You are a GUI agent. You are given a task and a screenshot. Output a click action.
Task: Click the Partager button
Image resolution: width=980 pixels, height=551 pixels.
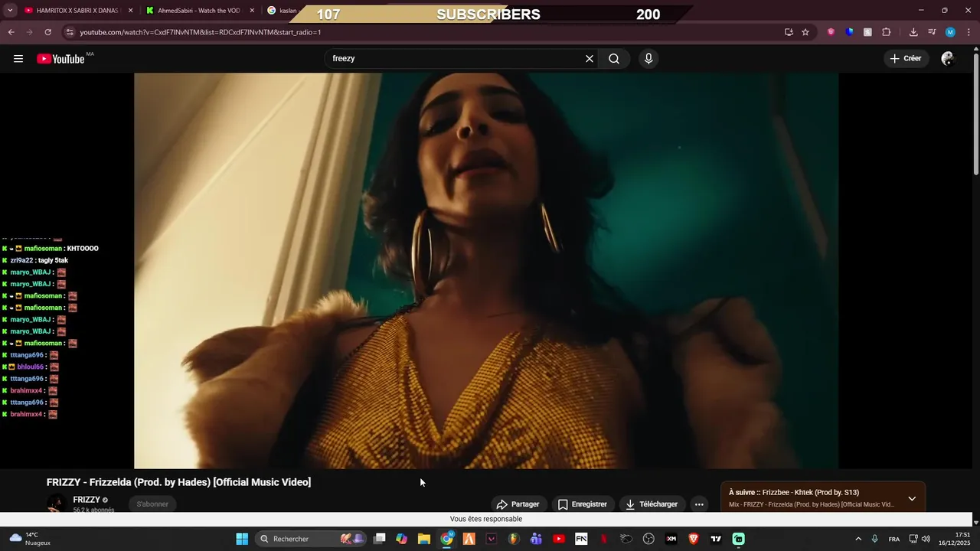[x=518, y=504]
